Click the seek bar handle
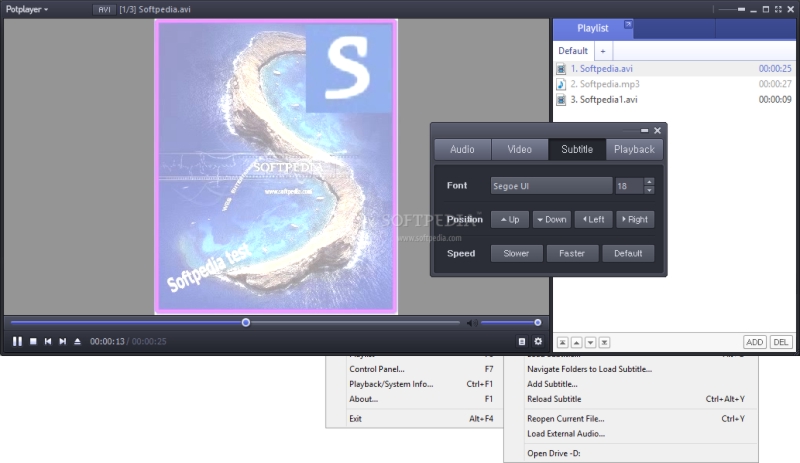Image resolution: width=800 pixels, height=463 pixels. 246,323
